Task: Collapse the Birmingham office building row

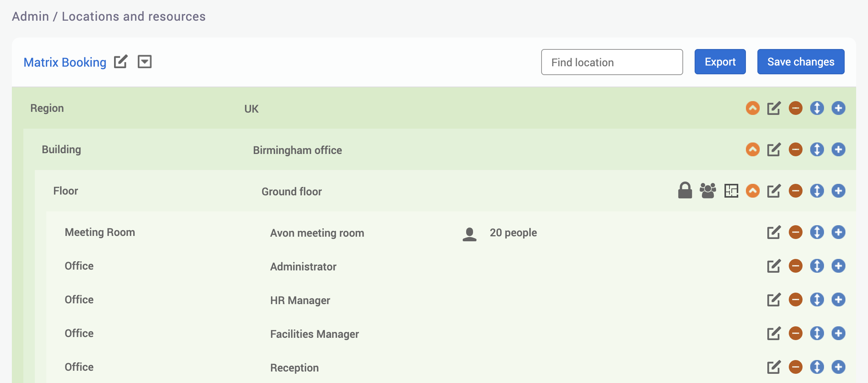Action: [x=752, y=150]
